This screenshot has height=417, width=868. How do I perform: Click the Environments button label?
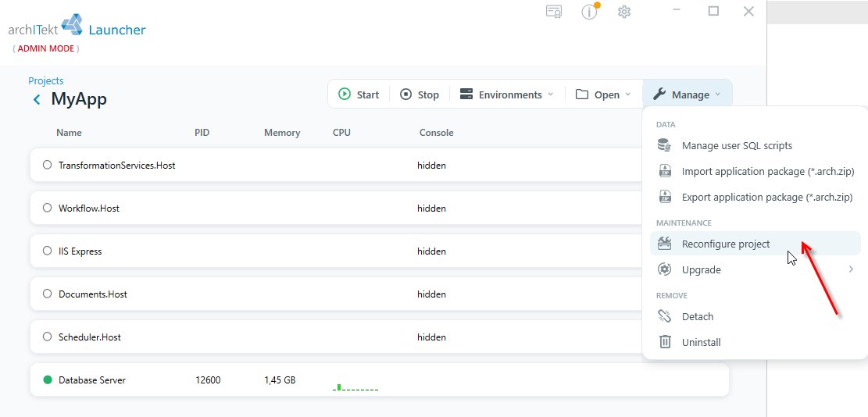(510, 94)
